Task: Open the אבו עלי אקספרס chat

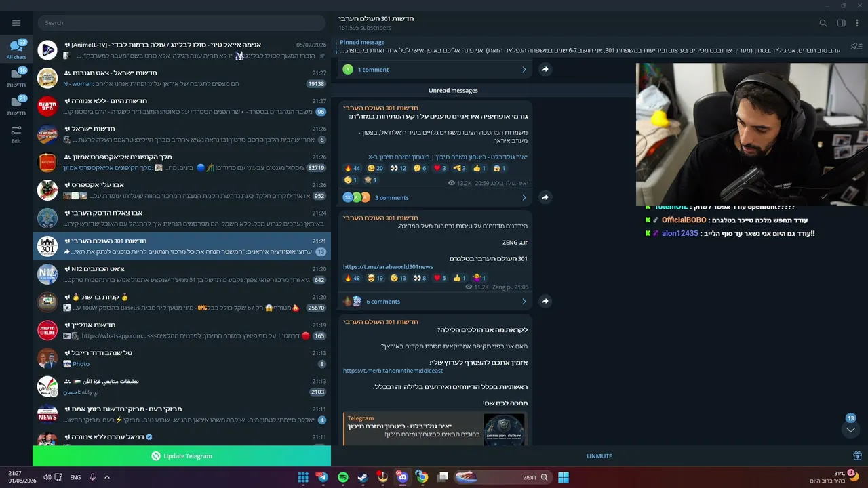Action: point(182,190)
